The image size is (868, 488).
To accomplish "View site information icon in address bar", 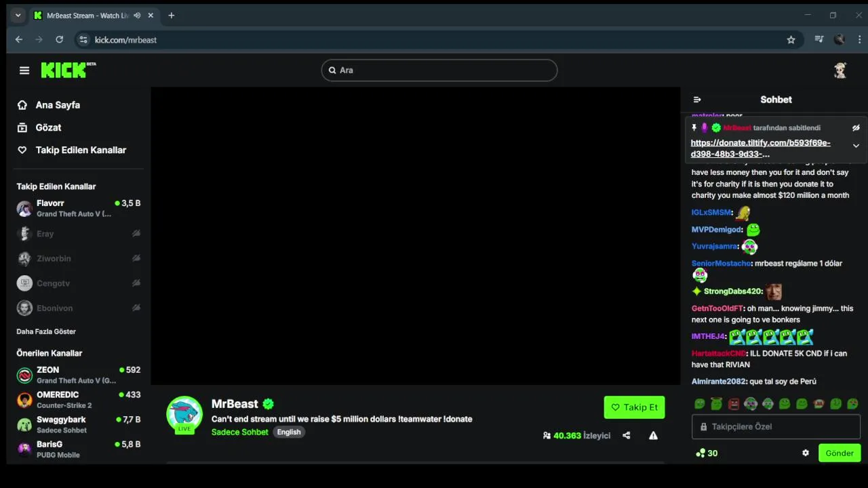I will 83,40.
